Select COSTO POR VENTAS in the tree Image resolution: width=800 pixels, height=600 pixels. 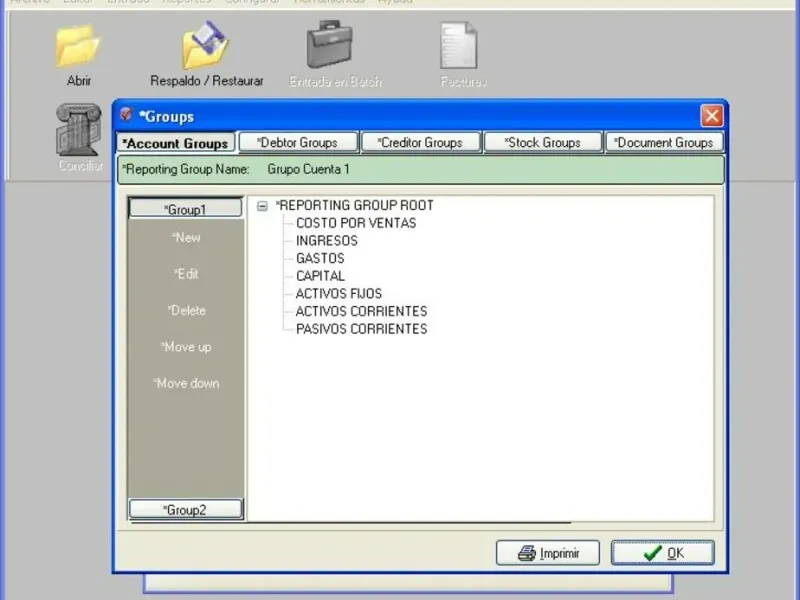pyautogui.click(x=356, y=223)
